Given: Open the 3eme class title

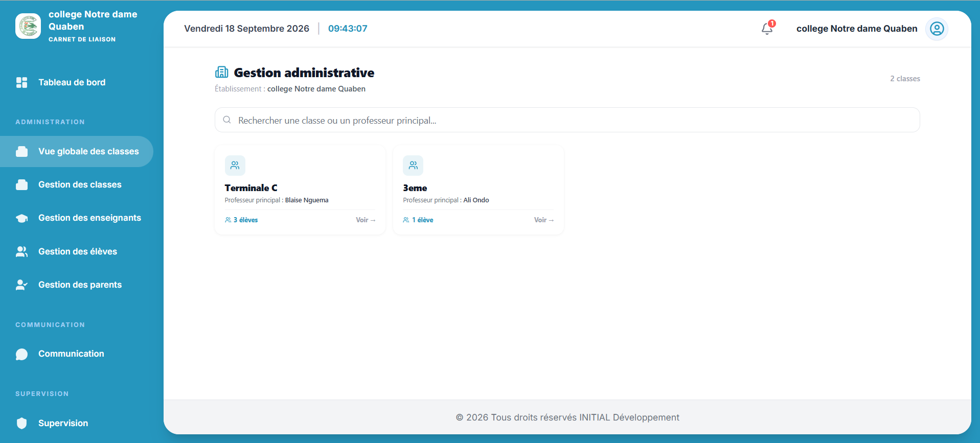Looking at the screenshot, I should (x=415, y=188).
